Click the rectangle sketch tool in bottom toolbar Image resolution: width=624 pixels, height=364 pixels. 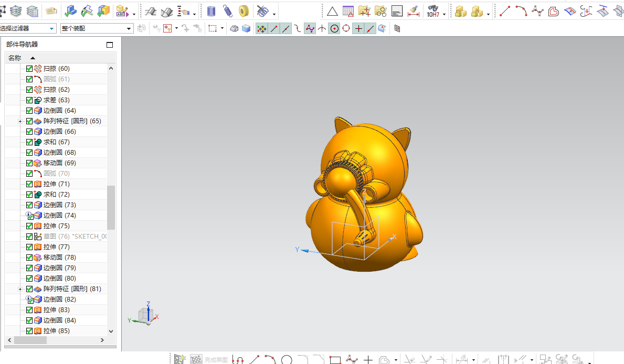point(335,360)
